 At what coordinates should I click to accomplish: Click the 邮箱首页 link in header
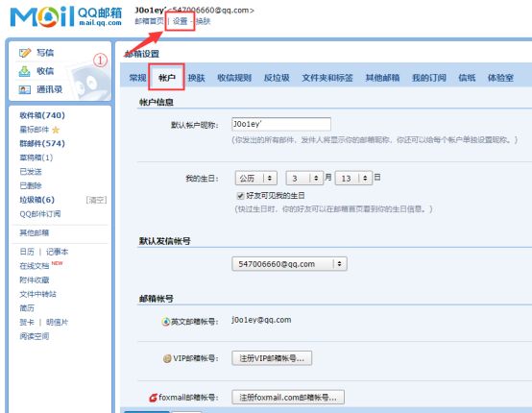point(149,21)
